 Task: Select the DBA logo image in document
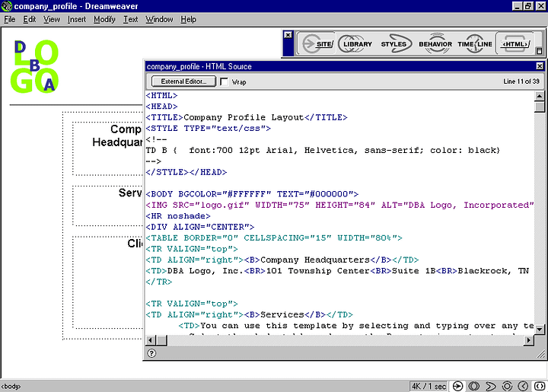(34, 67)
